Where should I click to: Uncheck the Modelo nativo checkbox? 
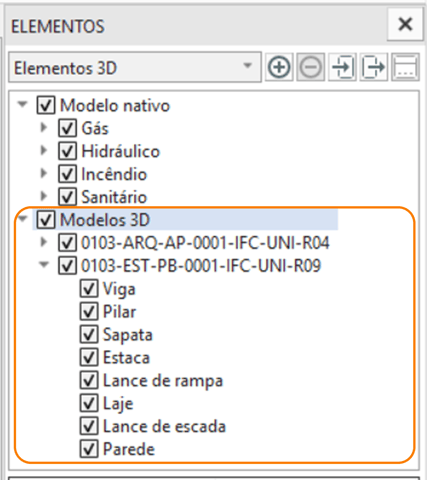tap(46, 106)
